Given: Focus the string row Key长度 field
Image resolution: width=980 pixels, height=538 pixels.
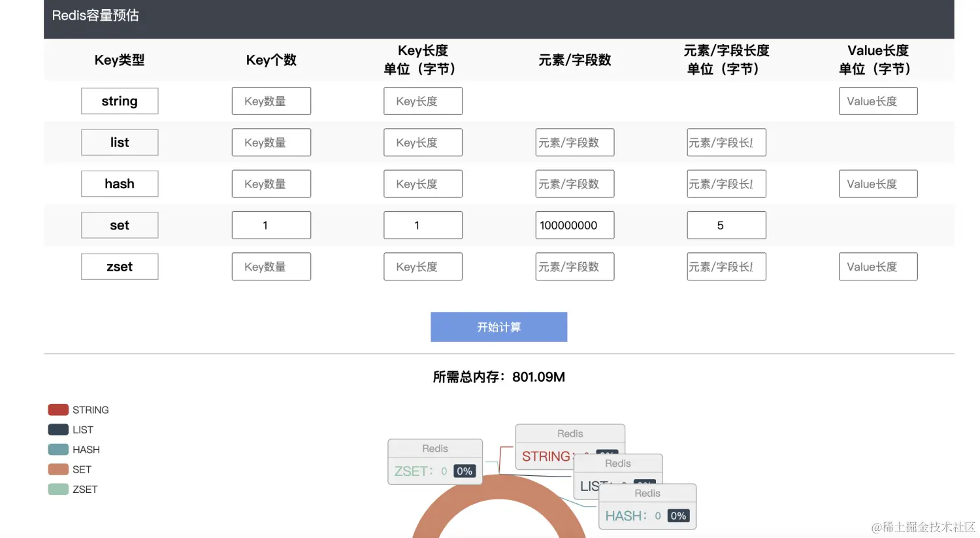Looking at the screenshot, I should tap(423, 101).
